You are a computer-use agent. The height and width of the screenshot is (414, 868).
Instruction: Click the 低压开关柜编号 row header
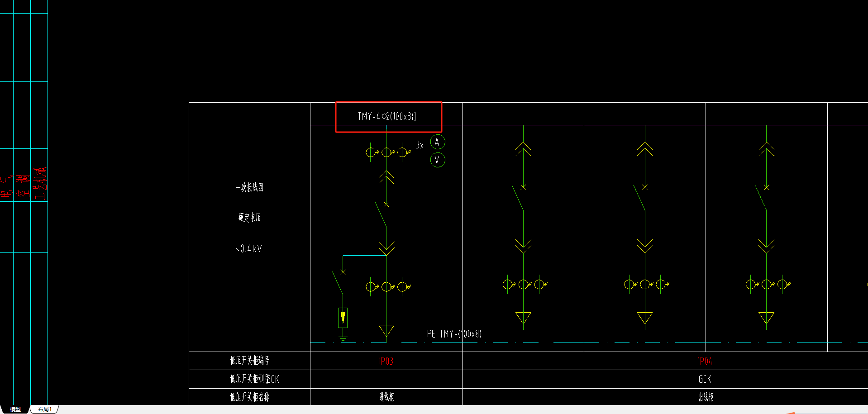pos(249,361)
